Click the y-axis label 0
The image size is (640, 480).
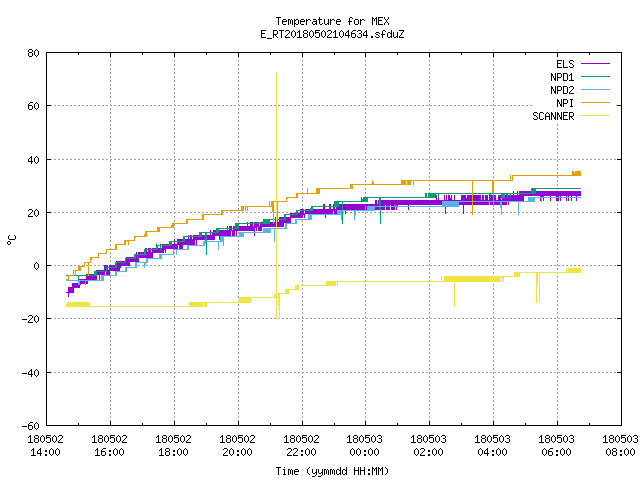(37, 266)
